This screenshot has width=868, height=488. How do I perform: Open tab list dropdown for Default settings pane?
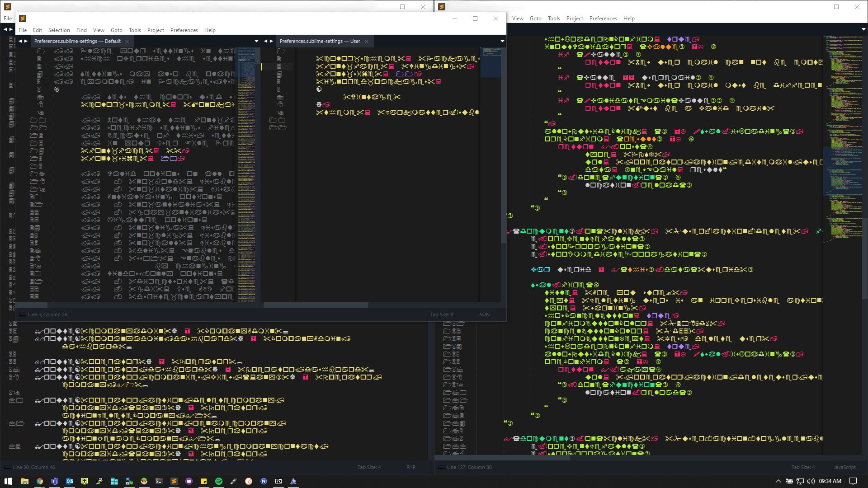click(x=256, y=41)
